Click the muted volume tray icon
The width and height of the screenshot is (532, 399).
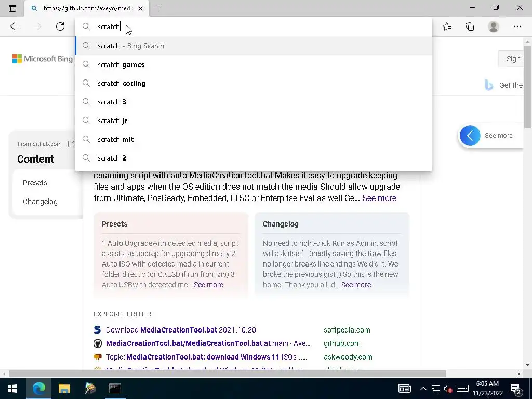click(x=448, y=389)
